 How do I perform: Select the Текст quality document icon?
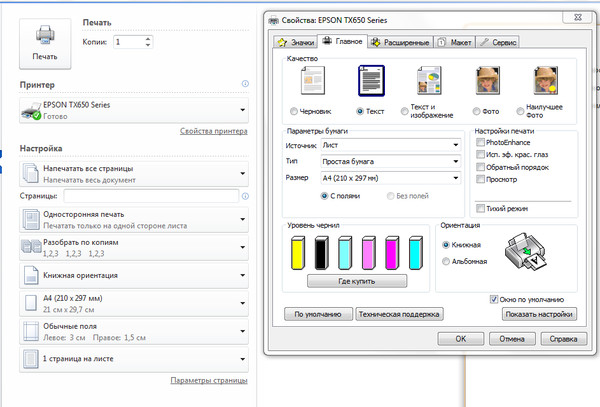(371, 80)
